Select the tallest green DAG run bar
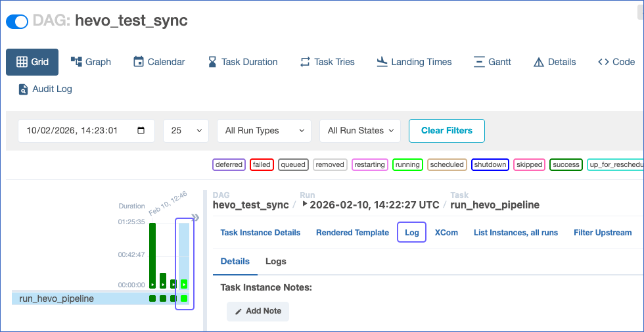Screen dimensions: 644x332 [x=152, y=256]
